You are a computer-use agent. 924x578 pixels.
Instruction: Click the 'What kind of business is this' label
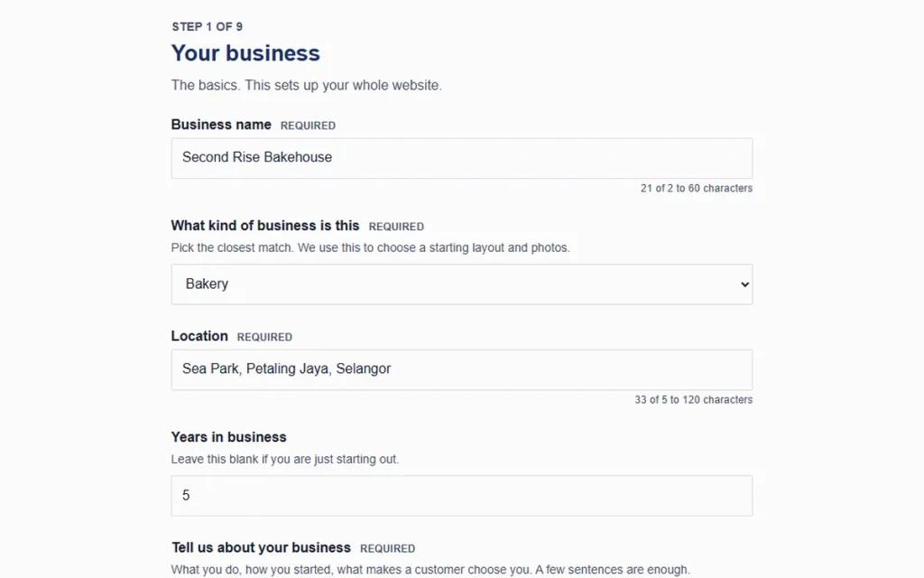coord(265,226)
